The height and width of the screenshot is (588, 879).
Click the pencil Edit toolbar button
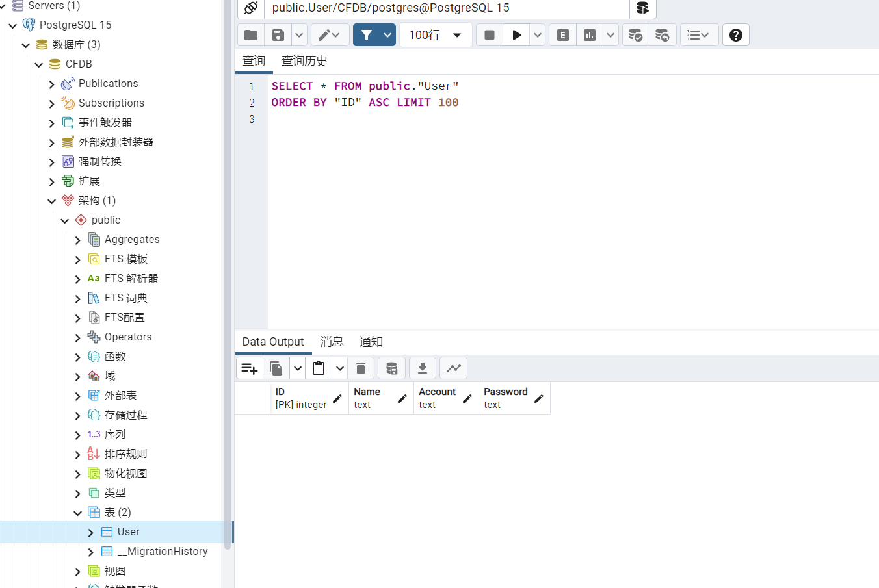pyautogui.click(x=330, y=35)
